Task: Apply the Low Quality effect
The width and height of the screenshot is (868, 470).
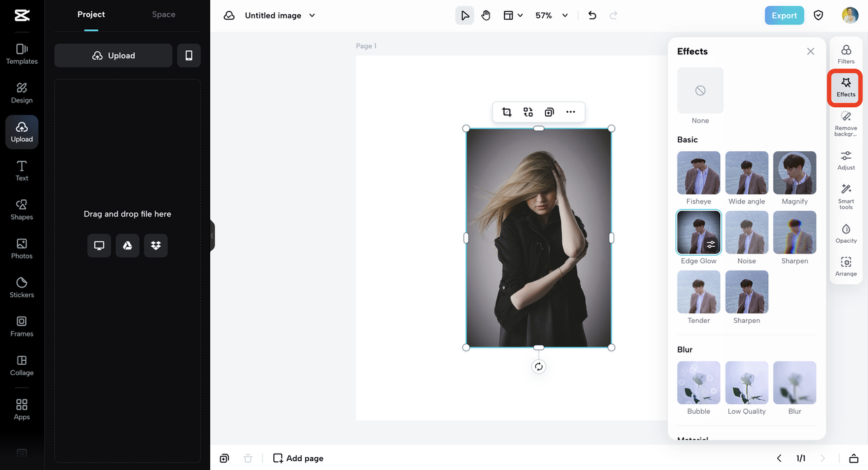Action: point(747,383)
